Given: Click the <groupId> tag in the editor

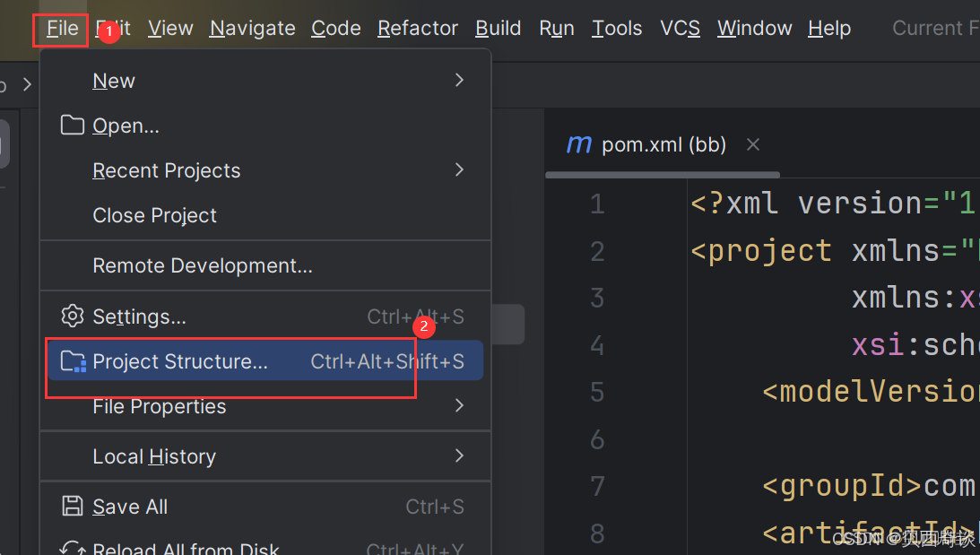Looking at the screenshot, I should tap(842, 486).
